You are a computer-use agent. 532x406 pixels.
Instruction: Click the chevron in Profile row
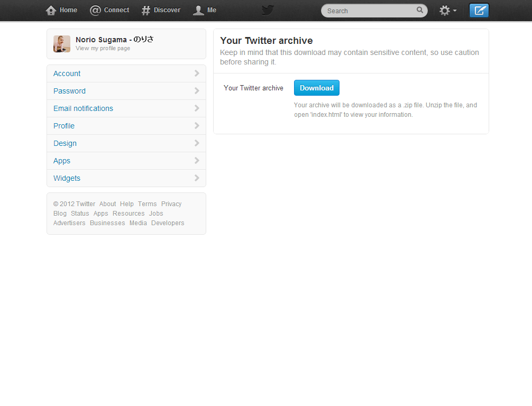point(197,125)
